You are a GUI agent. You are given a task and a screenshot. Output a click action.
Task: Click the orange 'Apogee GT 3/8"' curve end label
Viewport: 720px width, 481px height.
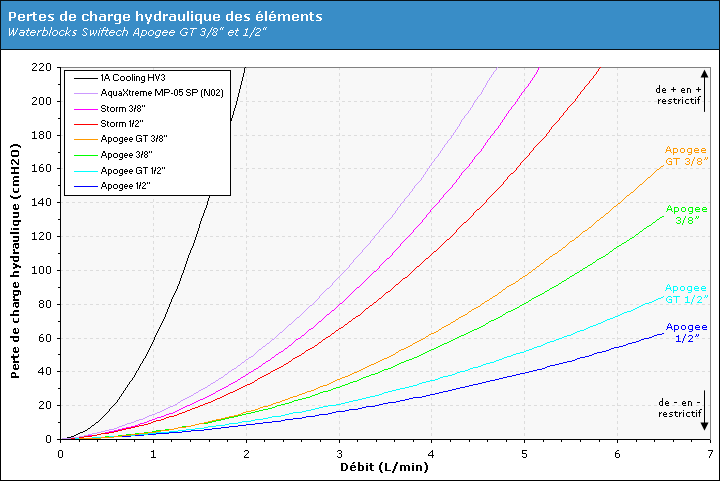pos(686,156)
